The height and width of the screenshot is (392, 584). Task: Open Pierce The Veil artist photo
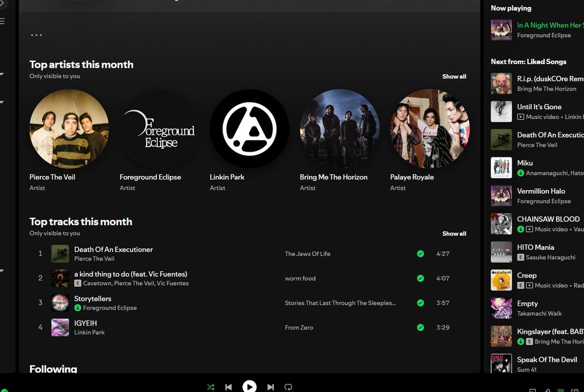69,129
